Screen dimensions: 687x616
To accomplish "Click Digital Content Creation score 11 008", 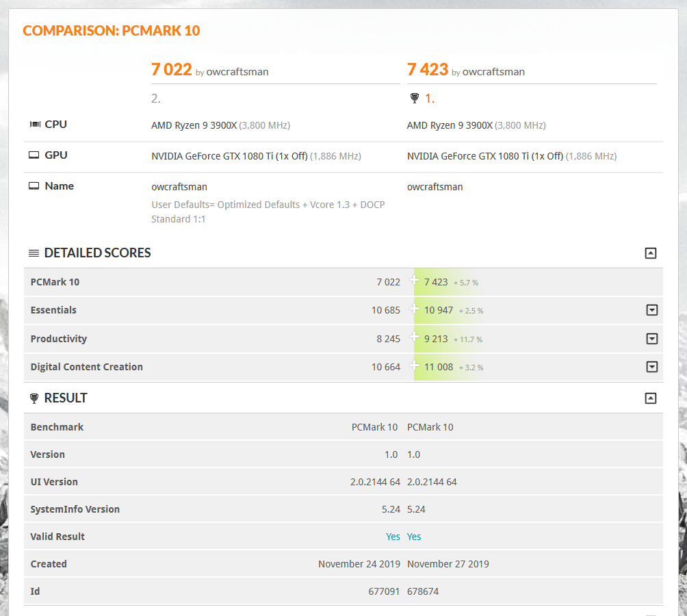I will coord(439,367).
